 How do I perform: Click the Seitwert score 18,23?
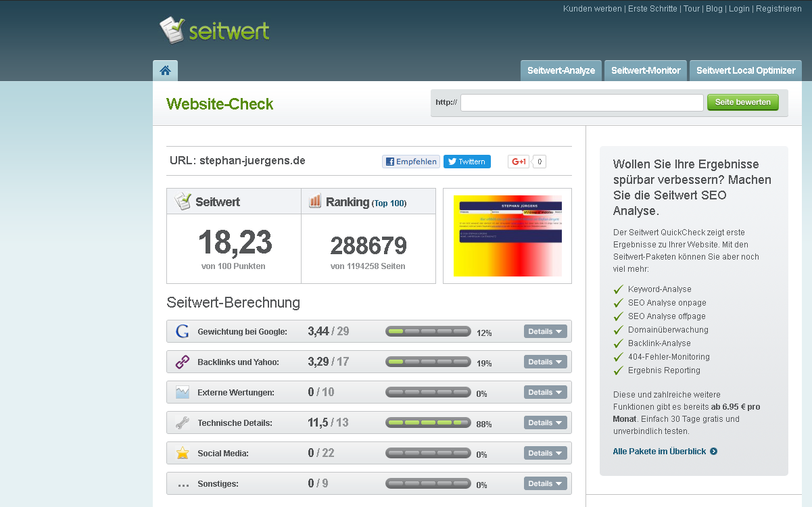coord(235,242)
